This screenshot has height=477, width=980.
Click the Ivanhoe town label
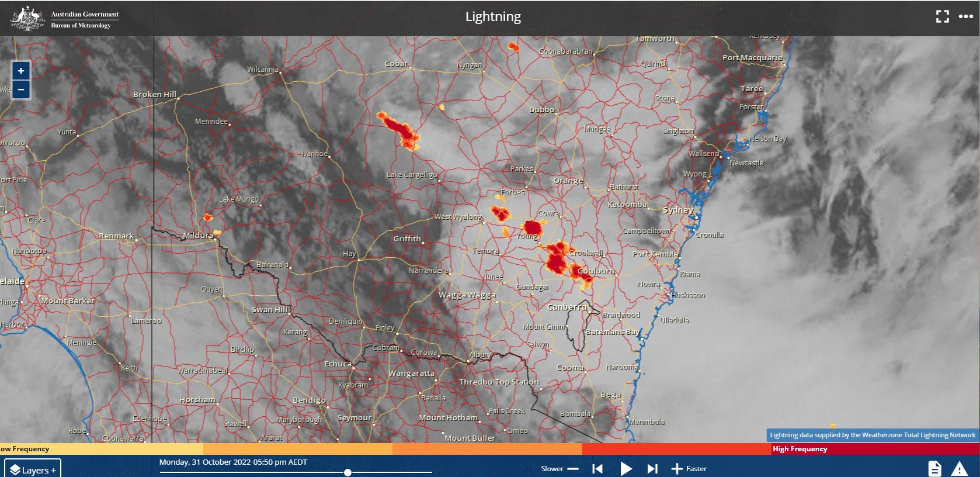pyautogui.click(x=314, y=153)
